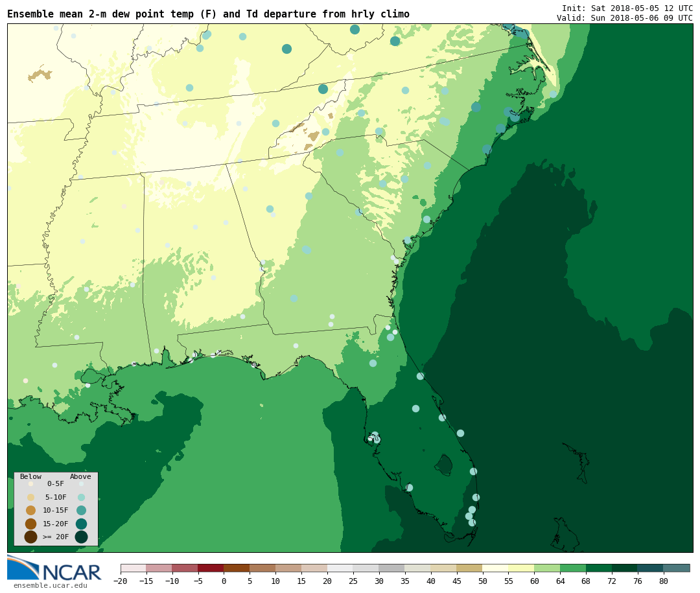The image size is (700, 593).
Task: Pick the pale yellow colorbar swatch between 50 and 55
Action: click(496, 568)
